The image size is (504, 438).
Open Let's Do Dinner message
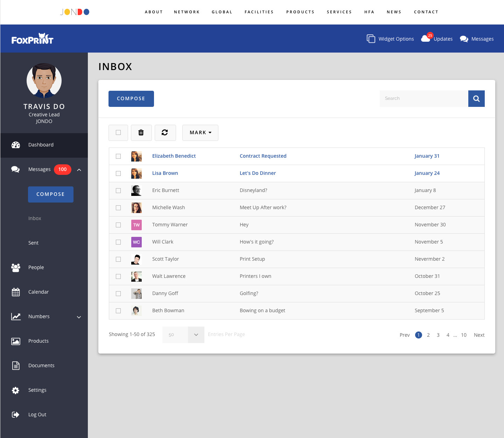click(x=258, y=173)
